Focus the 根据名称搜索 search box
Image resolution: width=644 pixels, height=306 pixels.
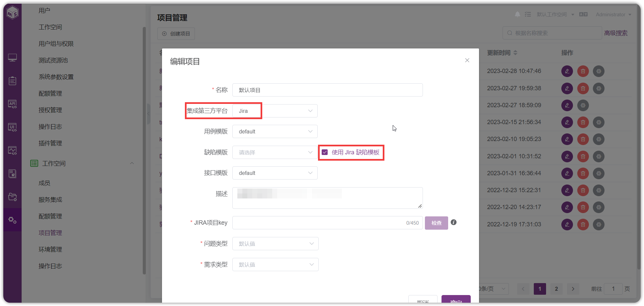[552, 33]
